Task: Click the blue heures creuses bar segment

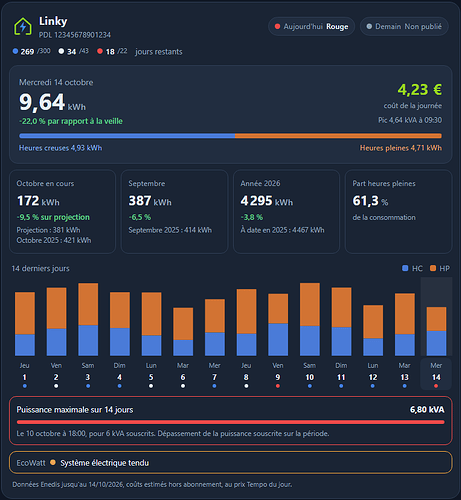Action: tap(127, 136)
